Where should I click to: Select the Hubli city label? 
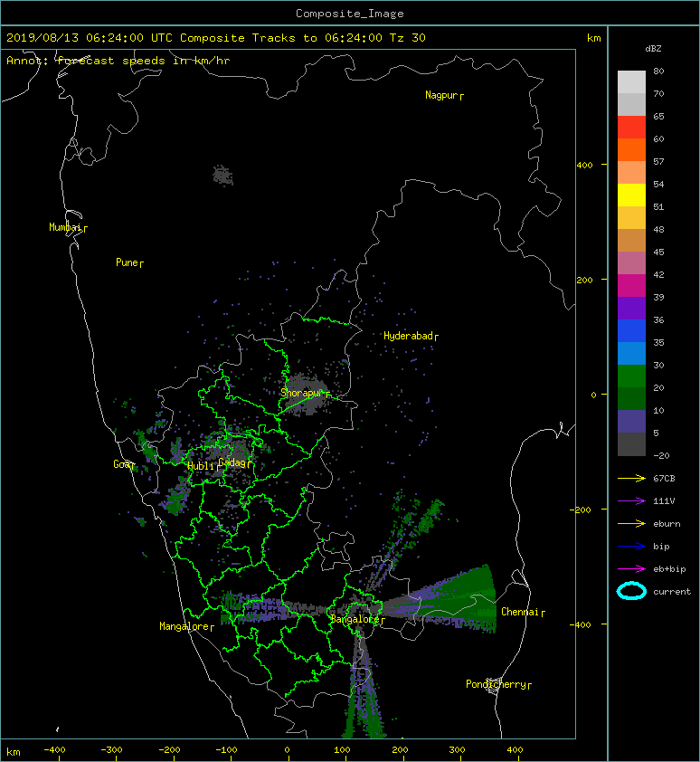tap(201, 466)
